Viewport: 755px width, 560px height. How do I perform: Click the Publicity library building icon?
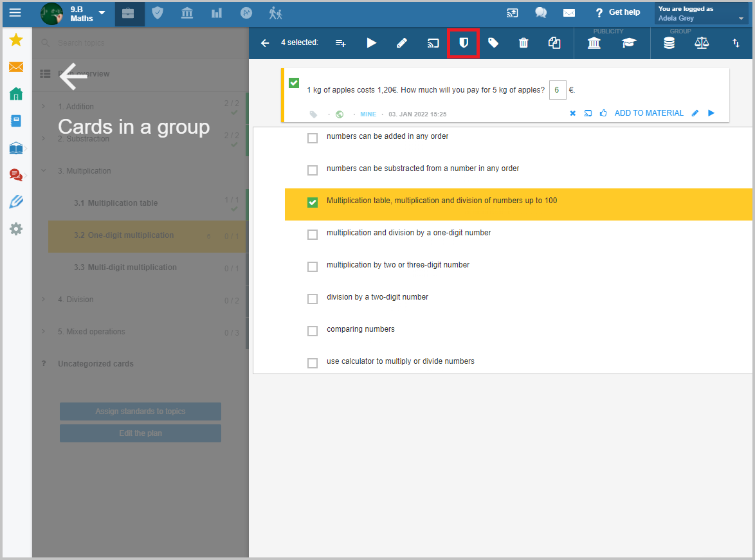point(594,43)
